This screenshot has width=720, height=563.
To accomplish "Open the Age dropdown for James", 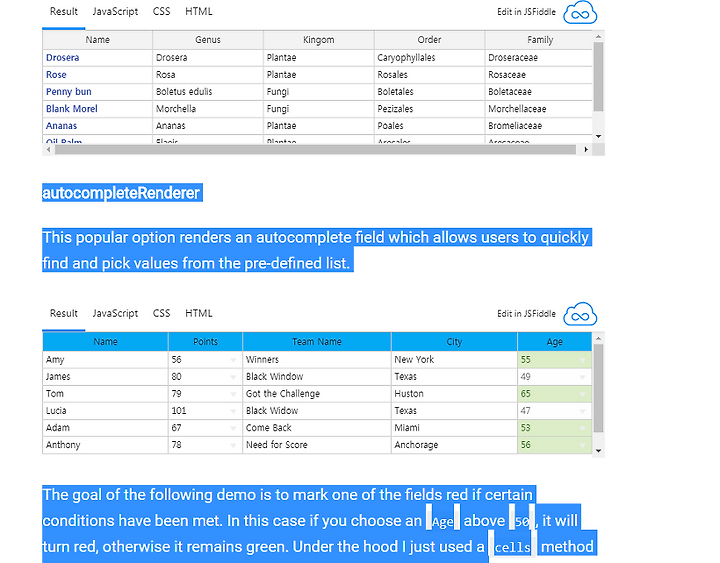I will click(x=583, y=377).
